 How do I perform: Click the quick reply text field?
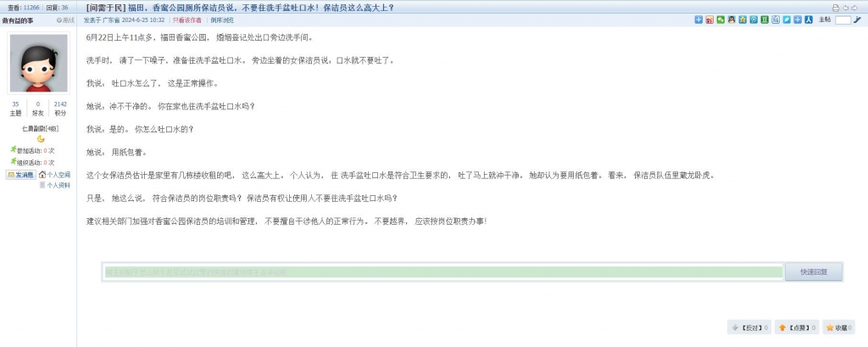442,272
